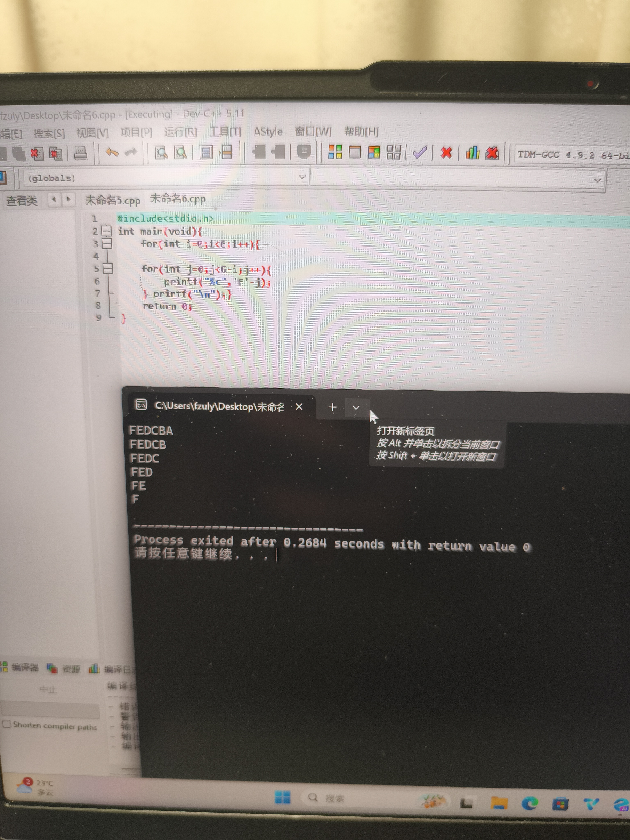630x840 pixels.
Task: Click the Compile four-squares icon
Action: [x=335, y=152]
